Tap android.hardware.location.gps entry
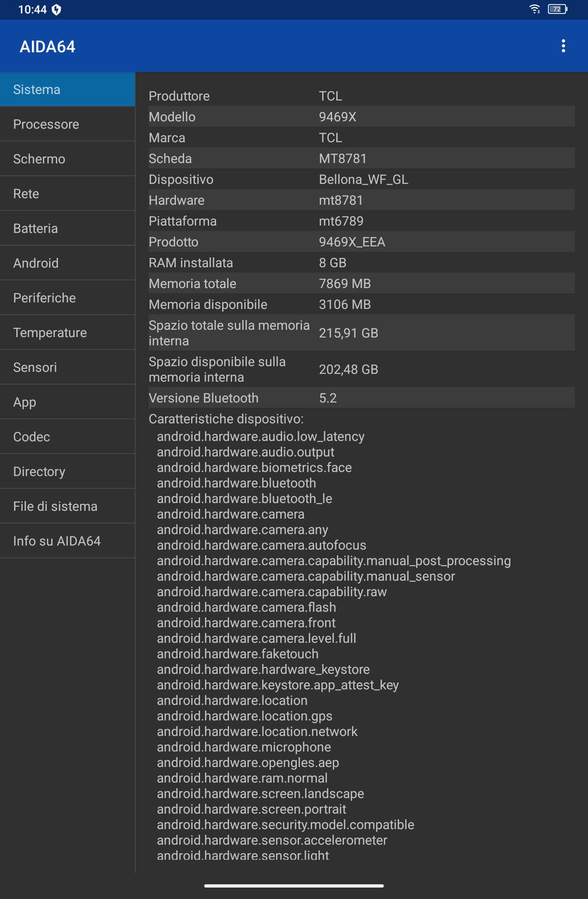588x899 pixels. [245, 716]
